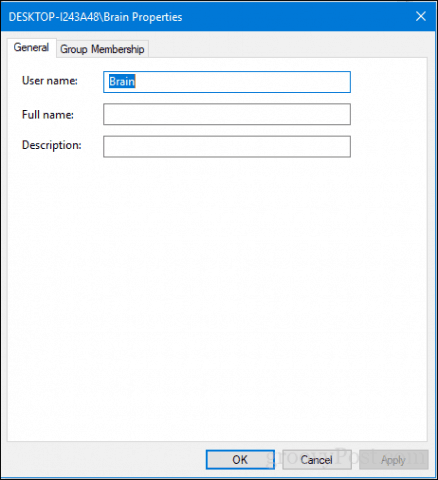
Task: Click the "Full name:" label
Action: pos(48,115)
